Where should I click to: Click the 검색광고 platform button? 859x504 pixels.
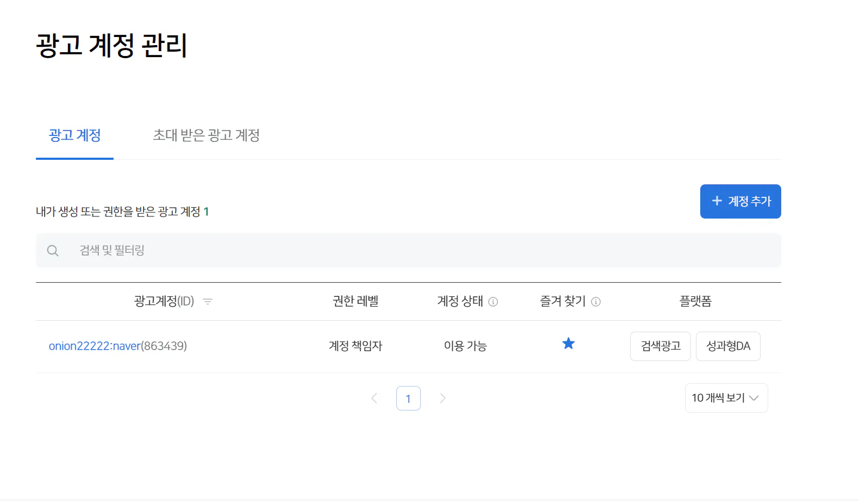click(660, 346)
